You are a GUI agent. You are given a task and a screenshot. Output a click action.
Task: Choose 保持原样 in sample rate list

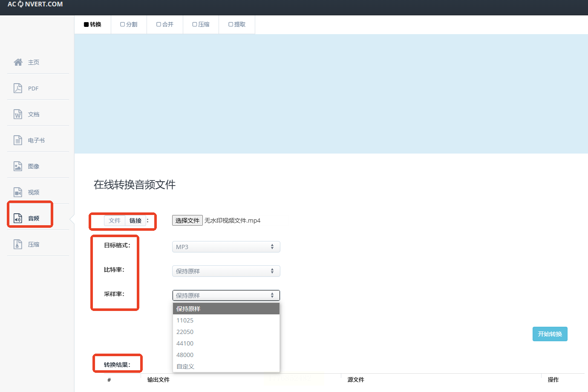[226, 309]
